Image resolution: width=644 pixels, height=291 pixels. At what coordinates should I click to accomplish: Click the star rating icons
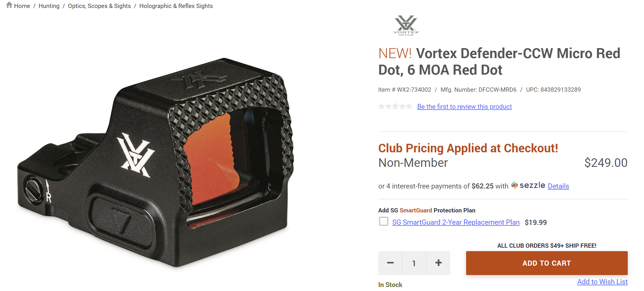click(395, 106)
